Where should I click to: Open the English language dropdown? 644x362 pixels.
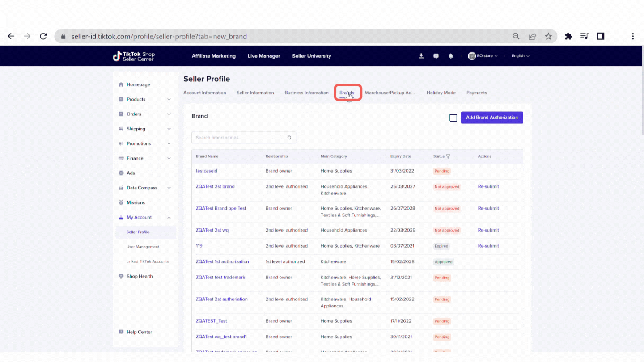point(520,56)
